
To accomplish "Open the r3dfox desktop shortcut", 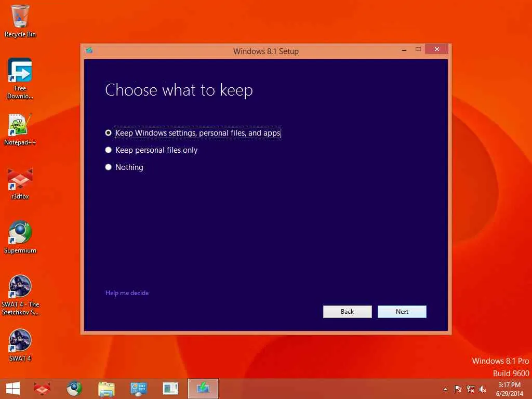I will [x=20, y=183].
